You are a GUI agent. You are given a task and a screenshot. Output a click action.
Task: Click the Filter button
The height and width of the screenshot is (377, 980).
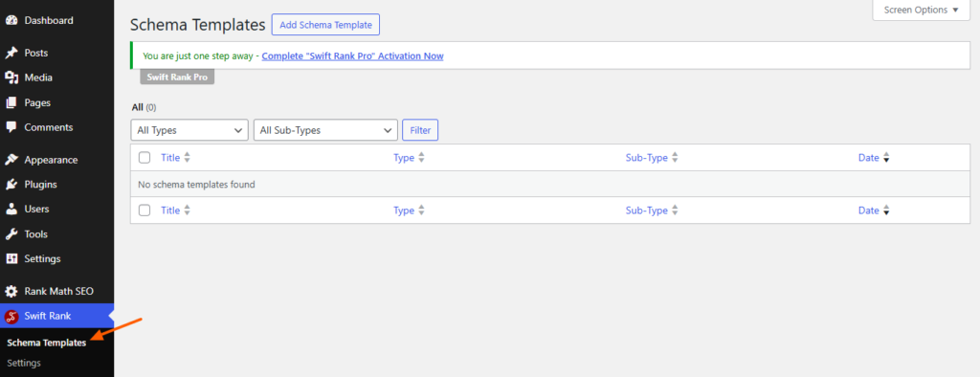click(420, 130)
